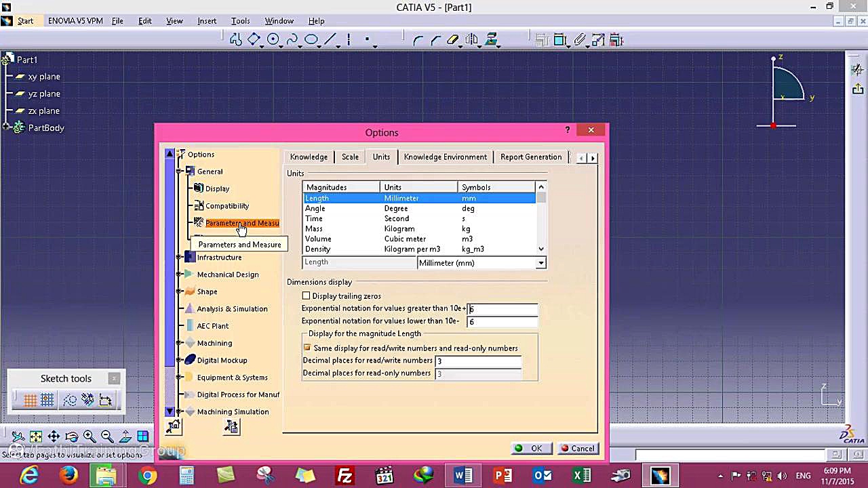This screenshot has height=488, width=868.
Task: Select the Profile sketch tool
Action: coord(235,40)
